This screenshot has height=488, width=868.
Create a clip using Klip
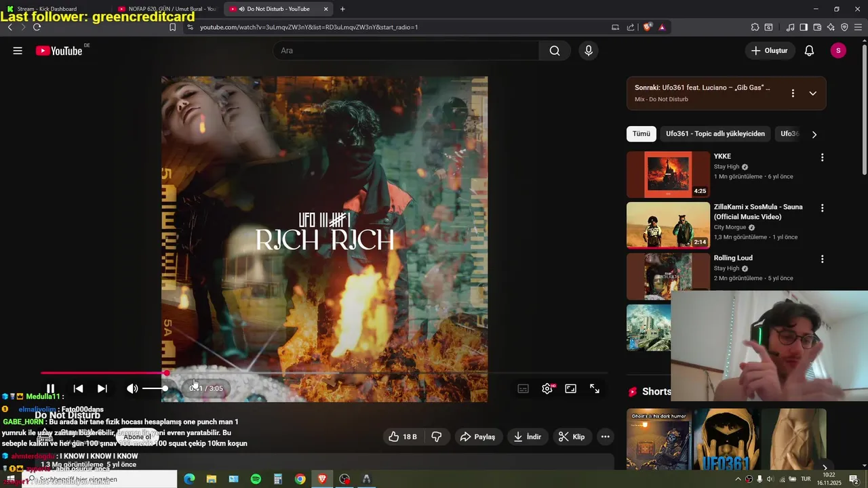(x=571, y=436)
